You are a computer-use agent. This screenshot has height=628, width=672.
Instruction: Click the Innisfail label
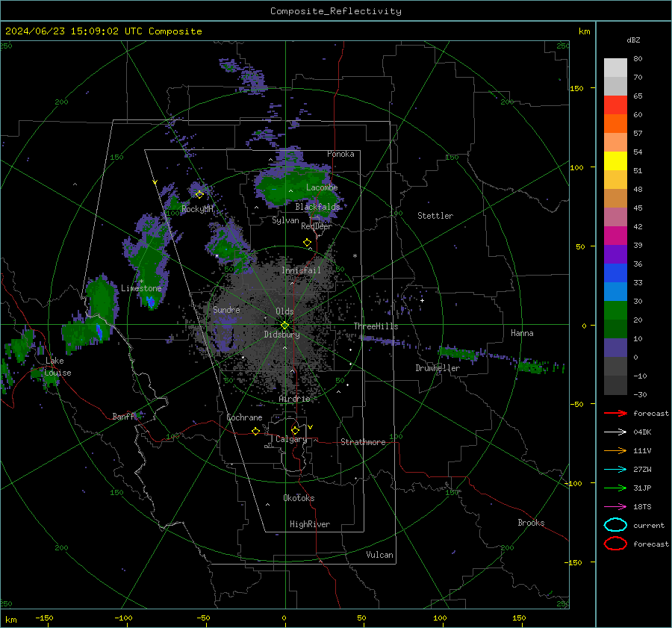click(x=301, y=270)
